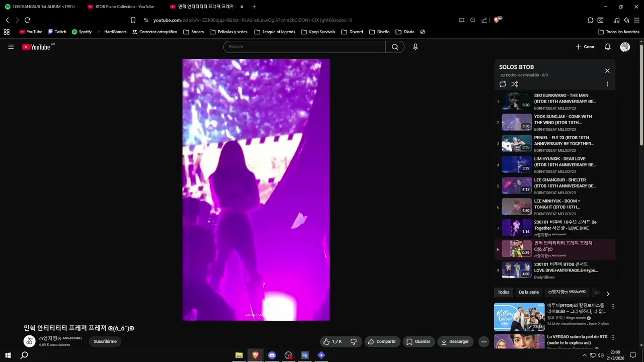The height and width of the screenshot is (362, 644).
Task: Open the browser media control music note
Action: pos(617,20)
